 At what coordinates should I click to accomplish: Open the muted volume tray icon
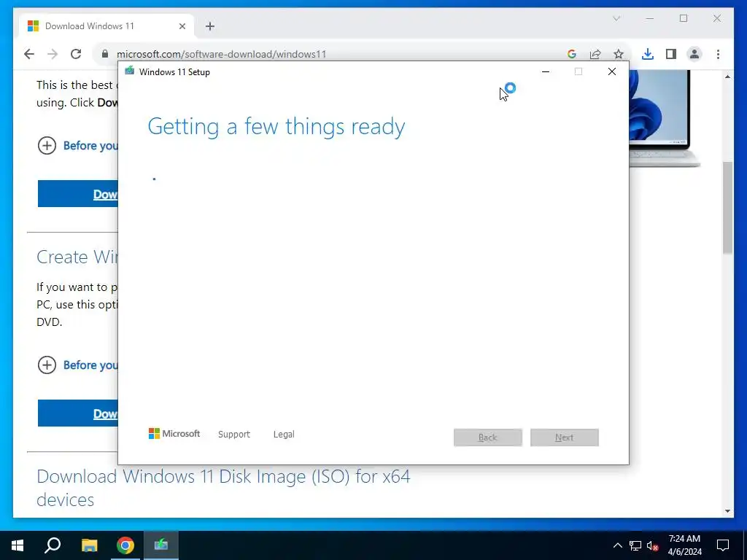click(x=652, y=545)
